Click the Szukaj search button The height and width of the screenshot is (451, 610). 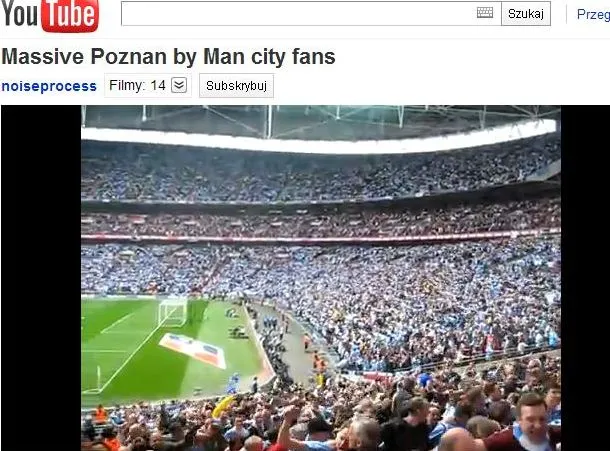pos(526,14)
